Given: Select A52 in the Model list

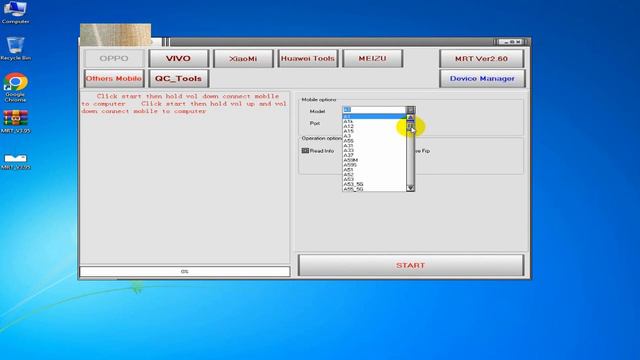Looking at the screenshot, I should (374, 175).
